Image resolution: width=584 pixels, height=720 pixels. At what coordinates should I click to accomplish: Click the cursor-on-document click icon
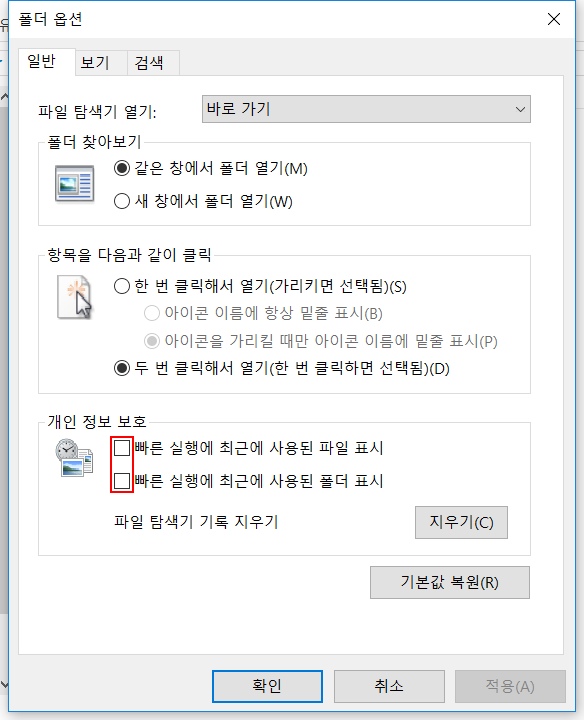click(74, 297)
